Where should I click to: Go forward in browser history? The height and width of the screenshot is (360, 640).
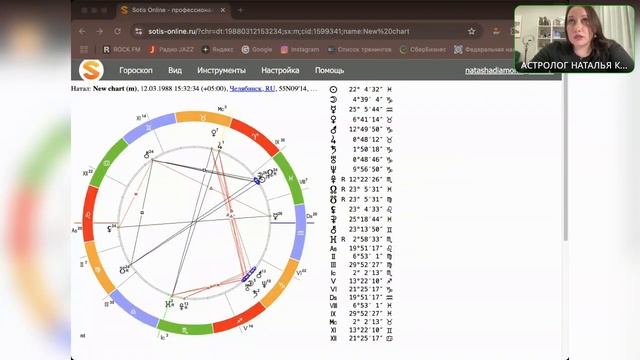coord(100,31)
